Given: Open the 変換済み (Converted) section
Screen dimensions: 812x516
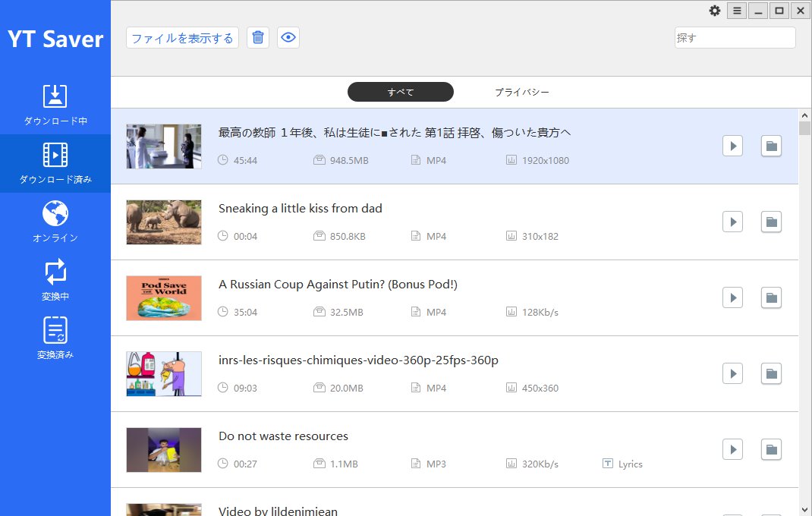Looking at the screenshot, I should pyautogui.click(x=55, y=339).
